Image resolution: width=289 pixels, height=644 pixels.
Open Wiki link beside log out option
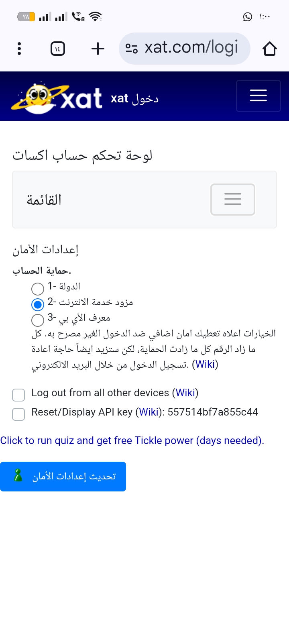[185, 393]
